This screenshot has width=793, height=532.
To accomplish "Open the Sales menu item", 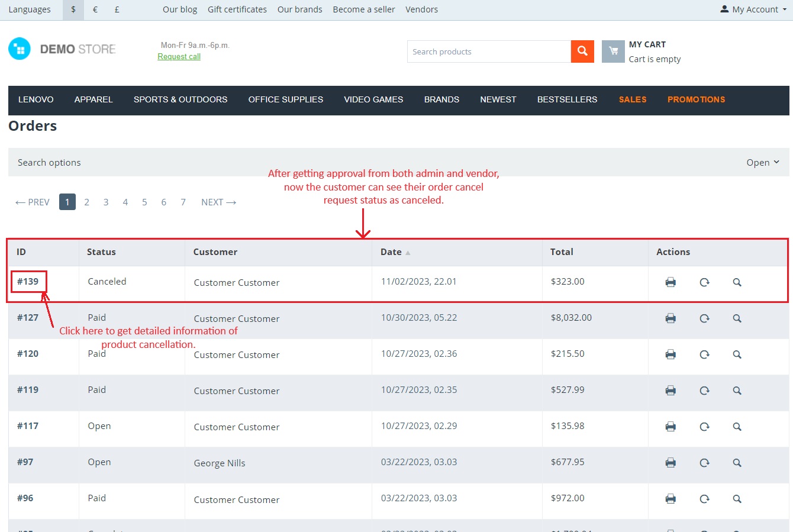I will [x=633, y=99].
